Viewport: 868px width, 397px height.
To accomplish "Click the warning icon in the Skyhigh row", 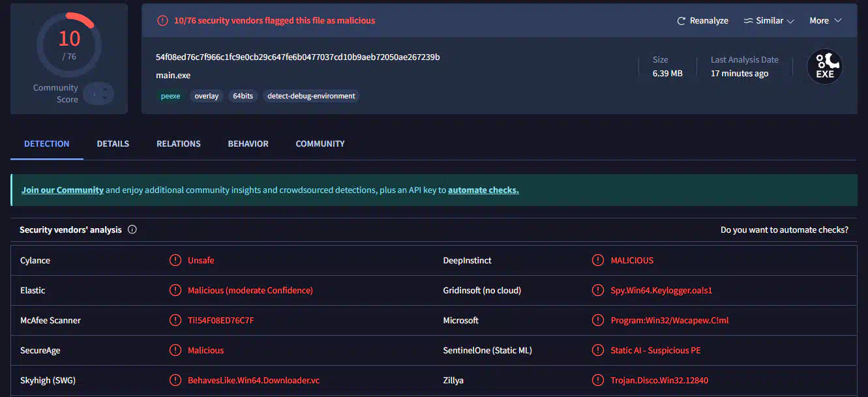I will [x=175, y=380].
